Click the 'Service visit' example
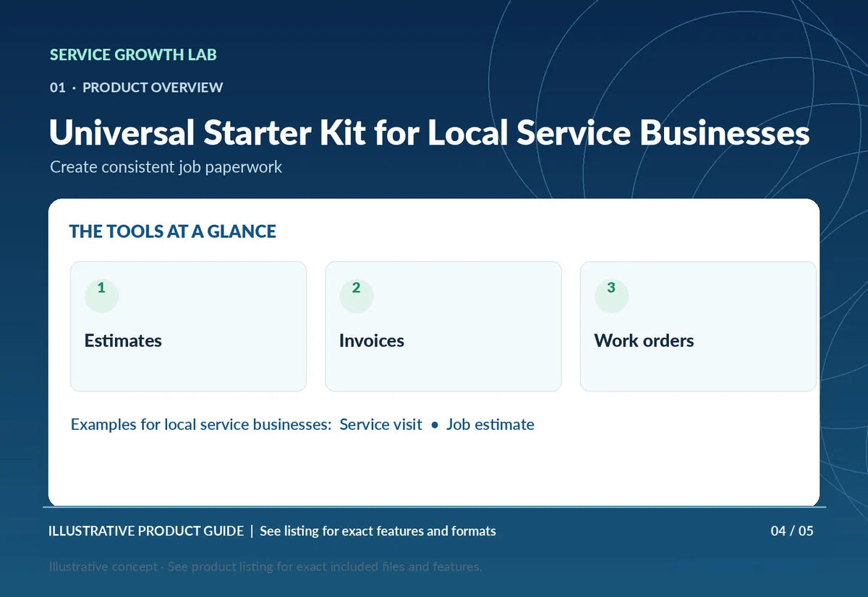 click(x=380, y=425)
